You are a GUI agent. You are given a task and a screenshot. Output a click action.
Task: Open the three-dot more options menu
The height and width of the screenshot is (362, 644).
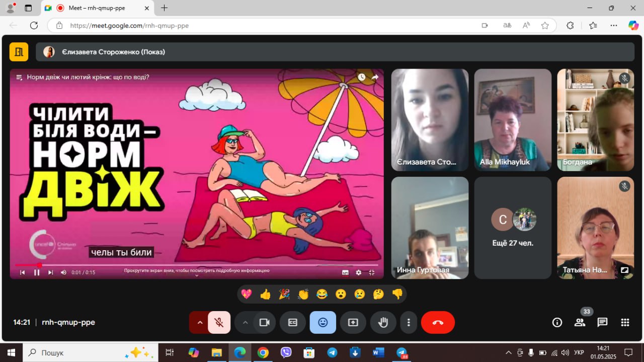(409, 322)
